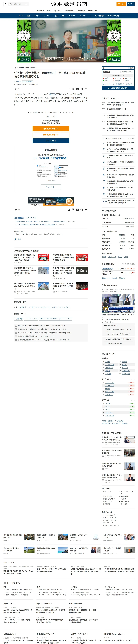Open Jディスプレ in 値上がり率 ranking

click(x=110, y=383)
